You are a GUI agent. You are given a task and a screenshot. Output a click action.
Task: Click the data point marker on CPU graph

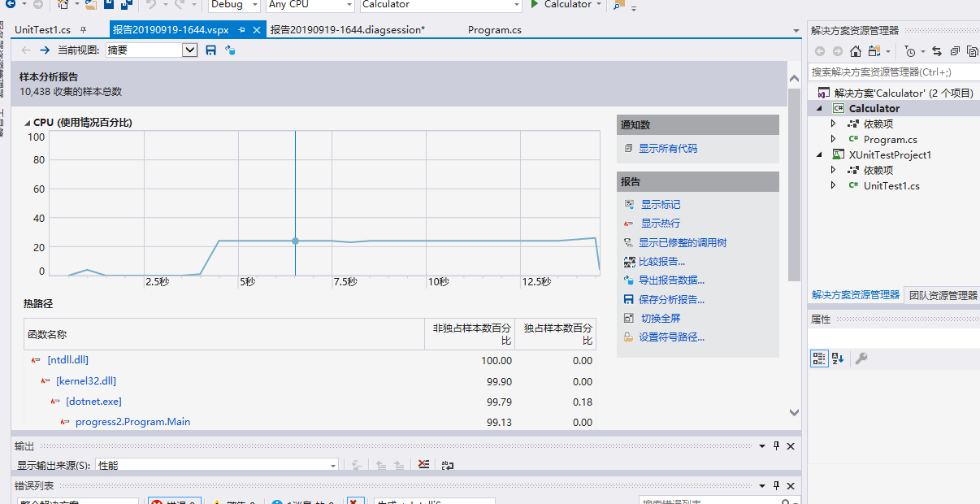[295, 241]
